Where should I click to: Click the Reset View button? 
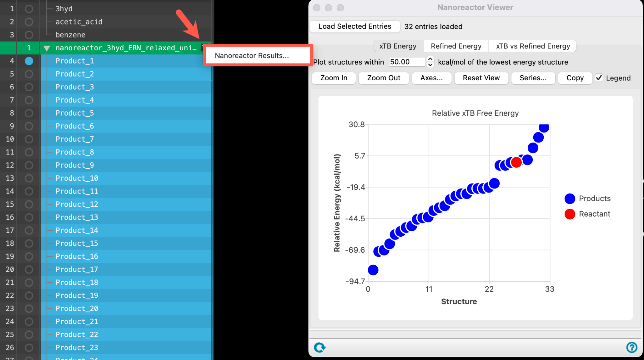[x=481, y=78]
